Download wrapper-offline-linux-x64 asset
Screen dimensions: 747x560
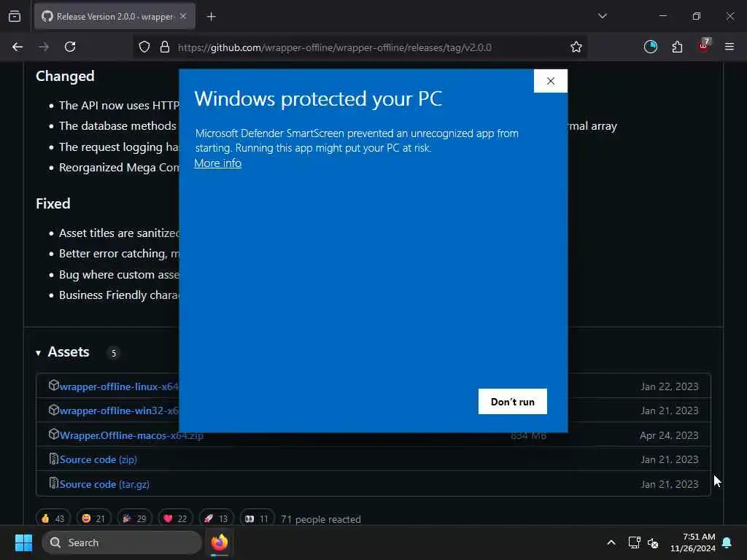(x=119, y=386)
